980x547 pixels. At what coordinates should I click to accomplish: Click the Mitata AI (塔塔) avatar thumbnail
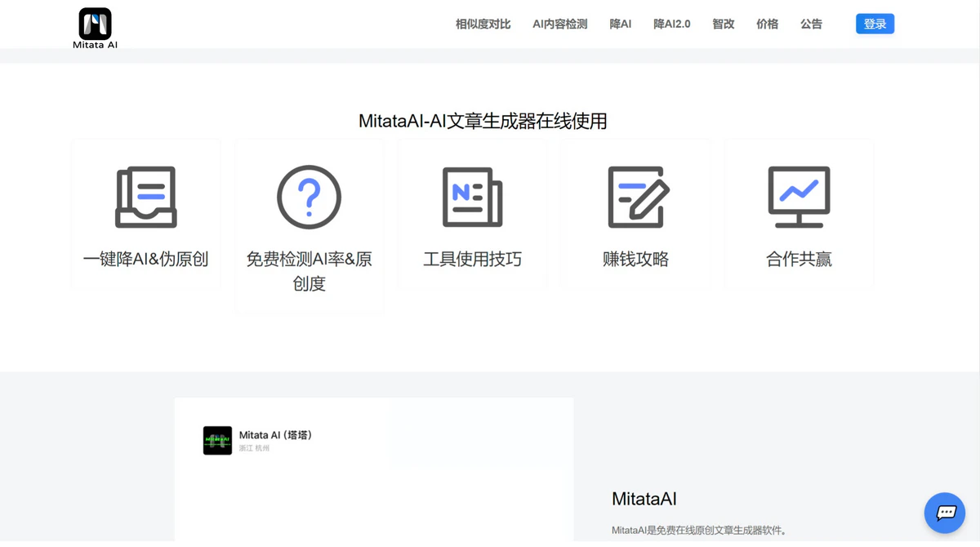coord(217,440)
